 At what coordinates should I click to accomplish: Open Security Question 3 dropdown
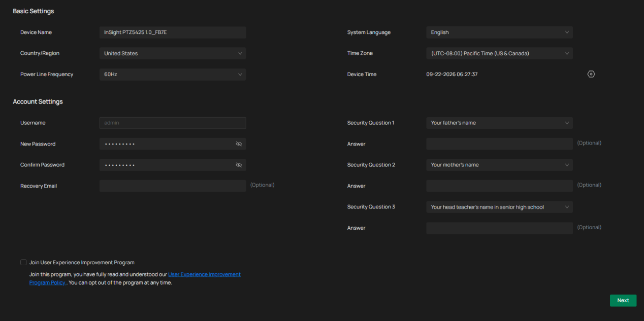pos(500,207)
